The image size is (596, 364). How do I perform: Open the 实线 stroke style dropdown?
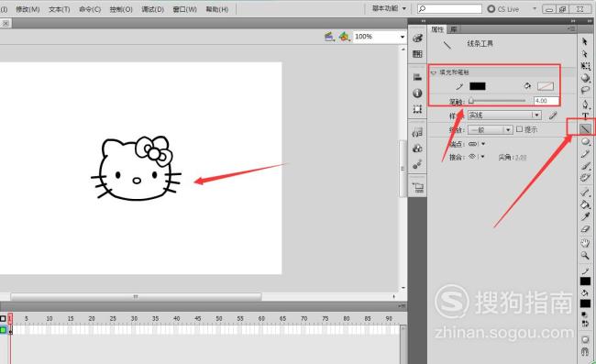[x=504, y=116]
